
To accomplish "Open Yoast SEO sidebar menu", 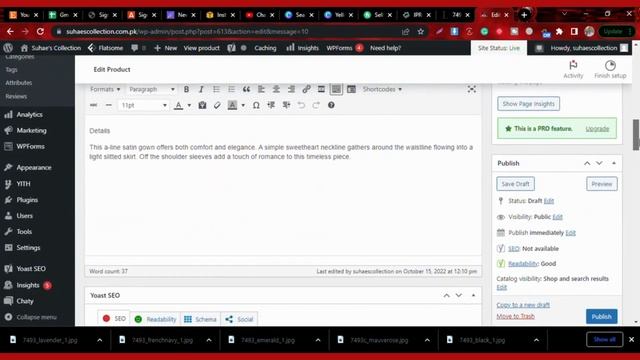I will [31, 269].
